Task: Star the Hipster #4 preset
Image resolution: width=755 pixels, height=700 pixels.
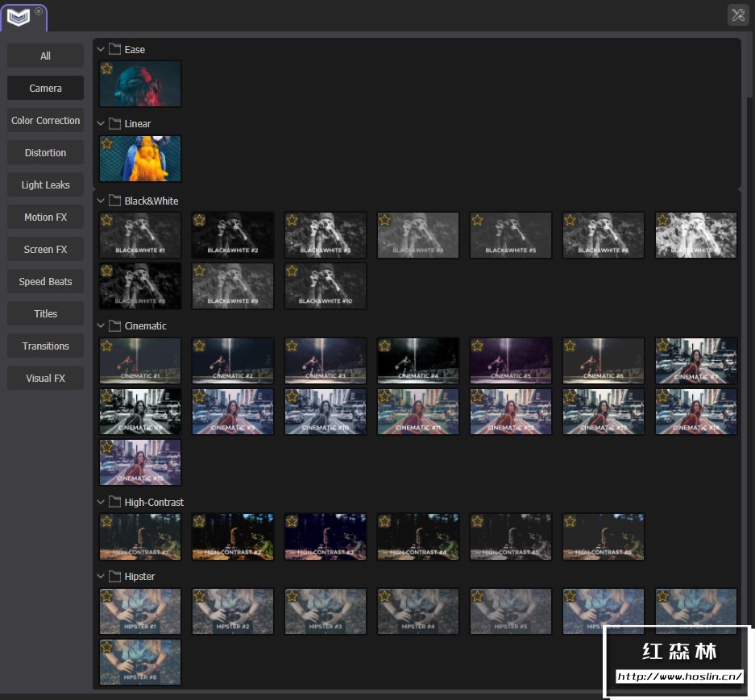Action: click(x=384, y=596)
